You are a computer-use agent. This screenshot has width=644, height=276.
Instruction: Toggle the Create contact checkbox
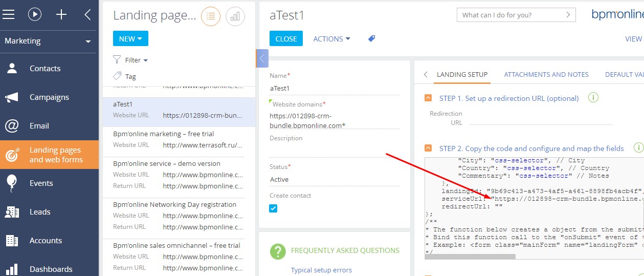coord(274,208)
